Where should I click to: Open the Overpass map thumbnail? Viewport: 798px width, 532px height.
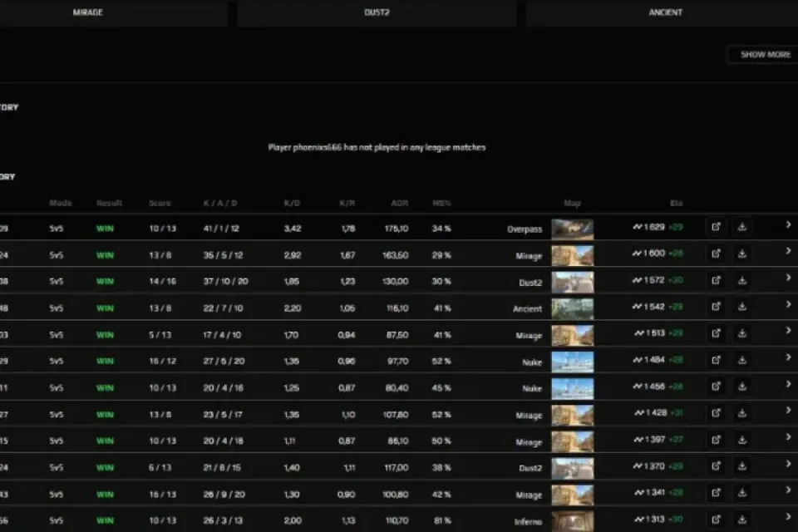point(573,229)
